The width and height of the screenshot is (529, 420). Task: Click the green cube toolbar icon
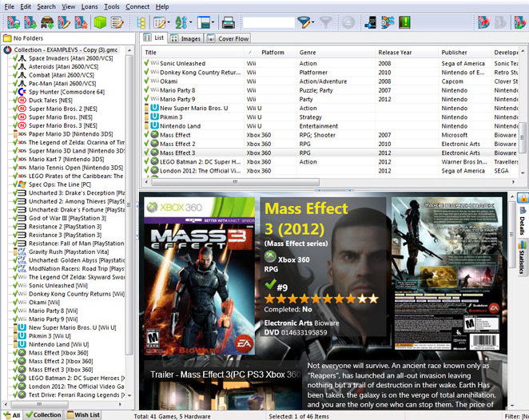(100, 22)
